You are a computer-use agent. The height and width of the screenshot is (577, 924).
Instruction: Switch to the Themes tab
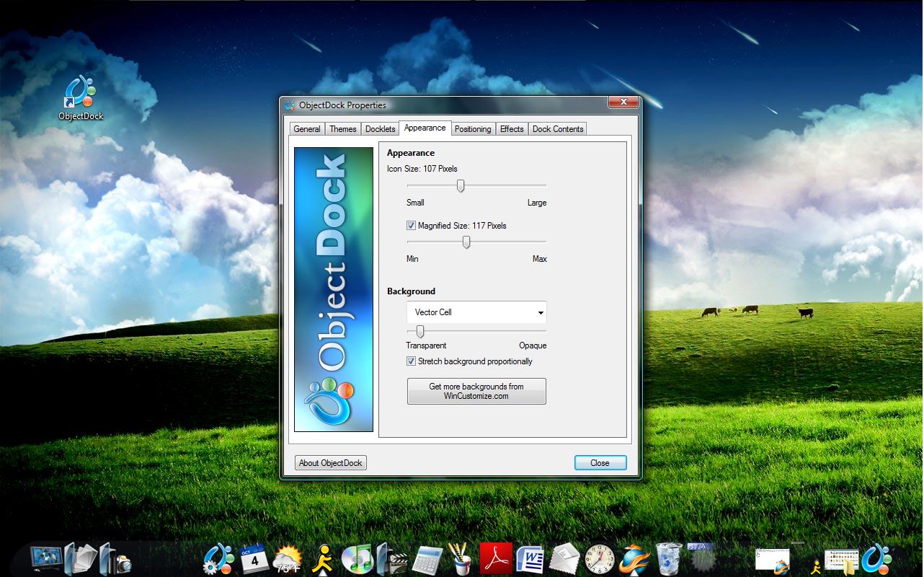click(343, 129)
